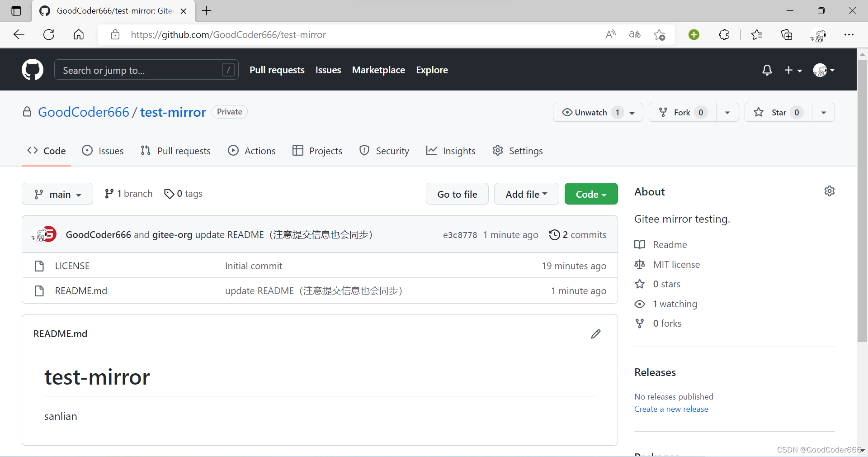Expand the Add file dropdown

[526, 194]
